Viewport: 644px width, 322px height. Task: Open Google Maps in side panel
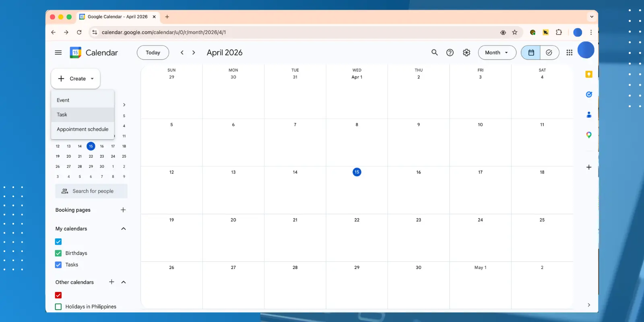point(589,135)
